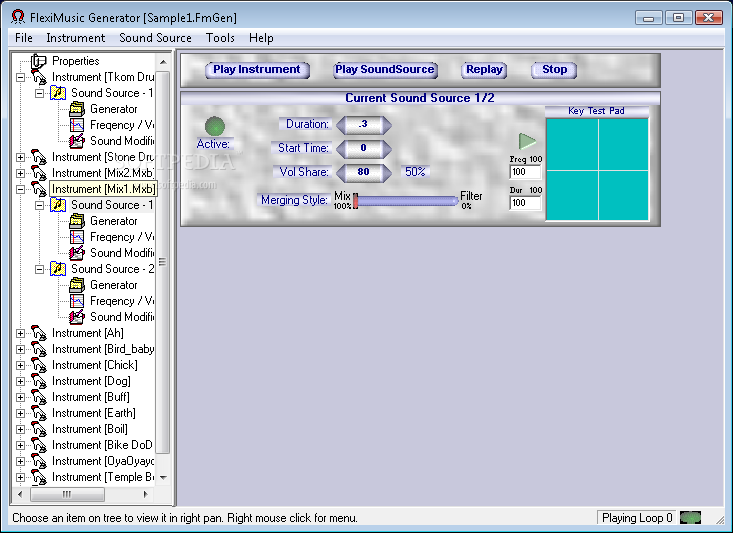This screenshot has height=533, width=733.
Task: Click Instrument [Boil] hand icon
Action: coord(39,429)
